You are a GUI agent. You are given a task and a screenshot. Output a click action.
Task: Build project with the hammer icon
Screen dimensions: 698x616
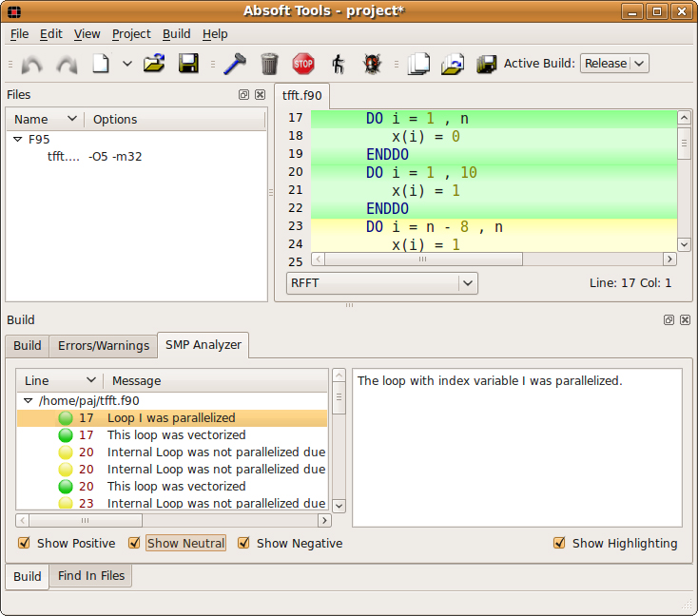coord(235,64)
